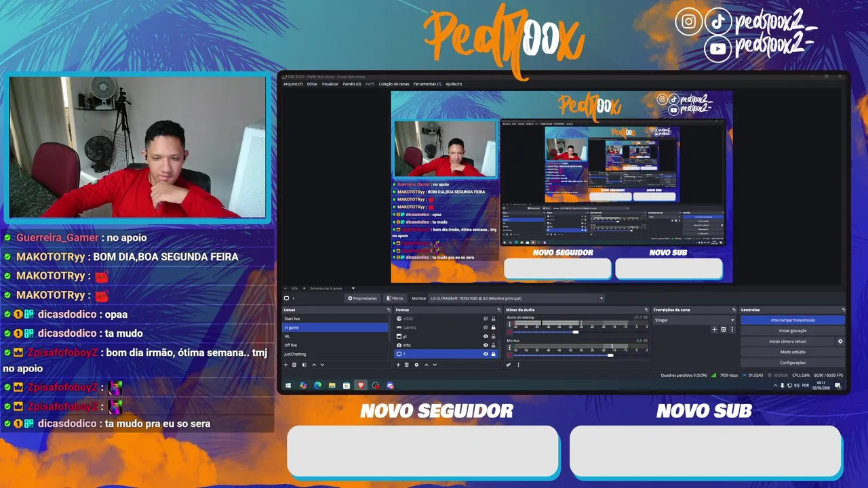This screenshot has height=488, width=868.
Task: Open the Visualizar menu
Action: [x=330, y=84]
